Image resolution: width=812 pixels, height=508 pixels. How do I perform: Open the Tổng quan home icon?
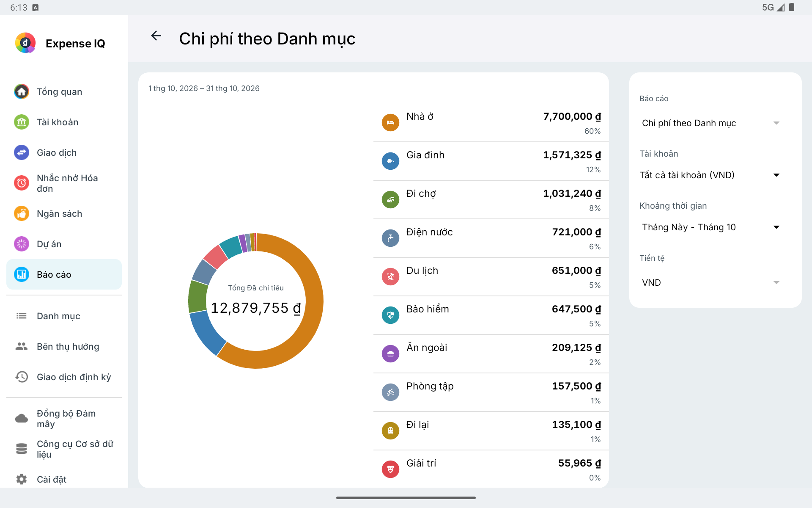[x=22, y=91]
